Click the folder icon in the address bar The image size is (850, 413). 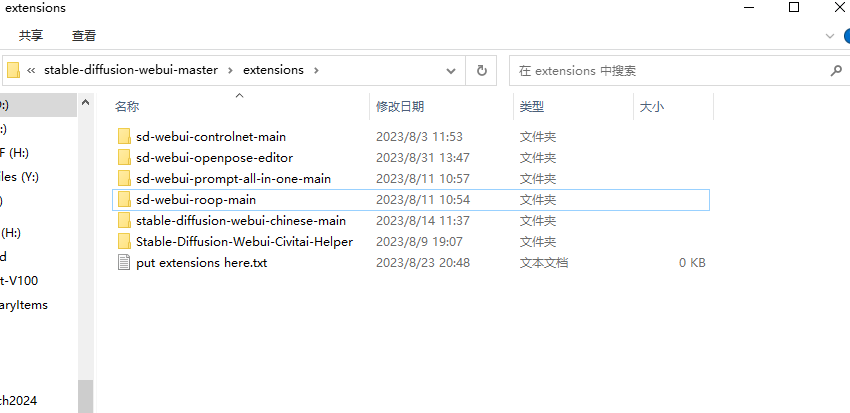[x=14, y=70]
